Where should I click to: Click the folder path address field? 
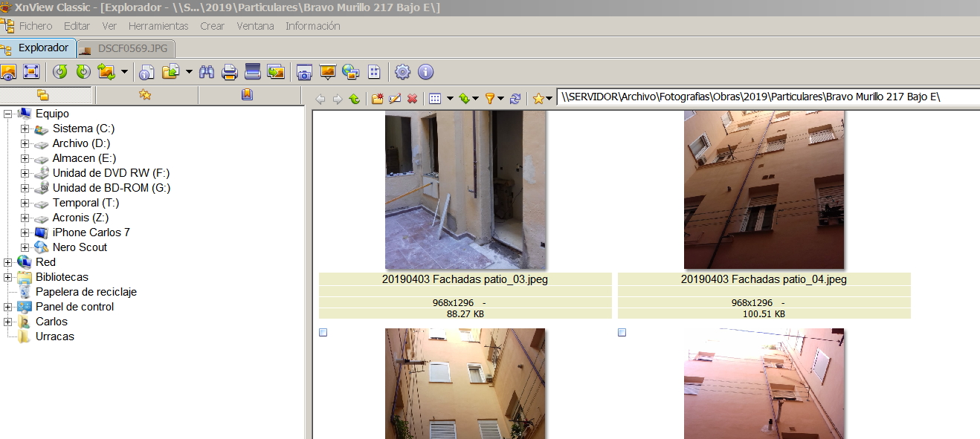(x=767, y=97)
